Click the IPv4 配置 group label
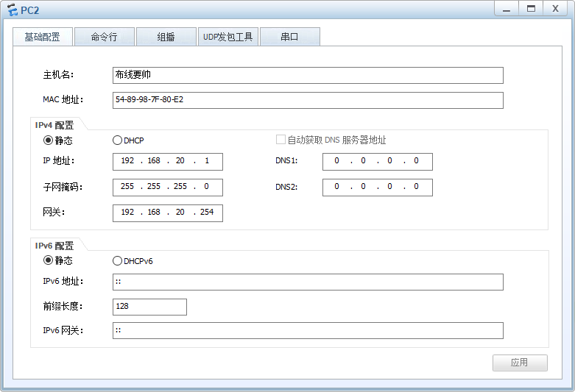Image resolution: width=575 pixels, height=392 pixels. [54, 125]
